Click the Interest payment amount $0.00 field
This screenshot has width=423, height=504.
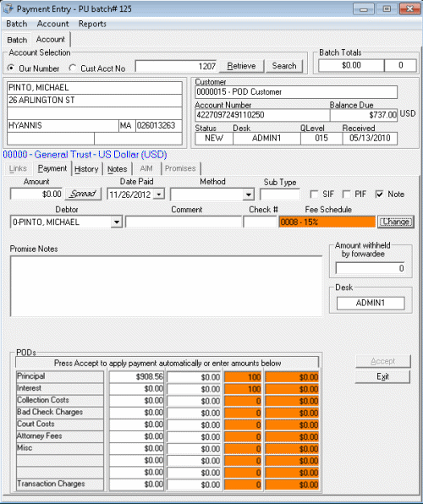pyautogui.click(x=194, y=389)
